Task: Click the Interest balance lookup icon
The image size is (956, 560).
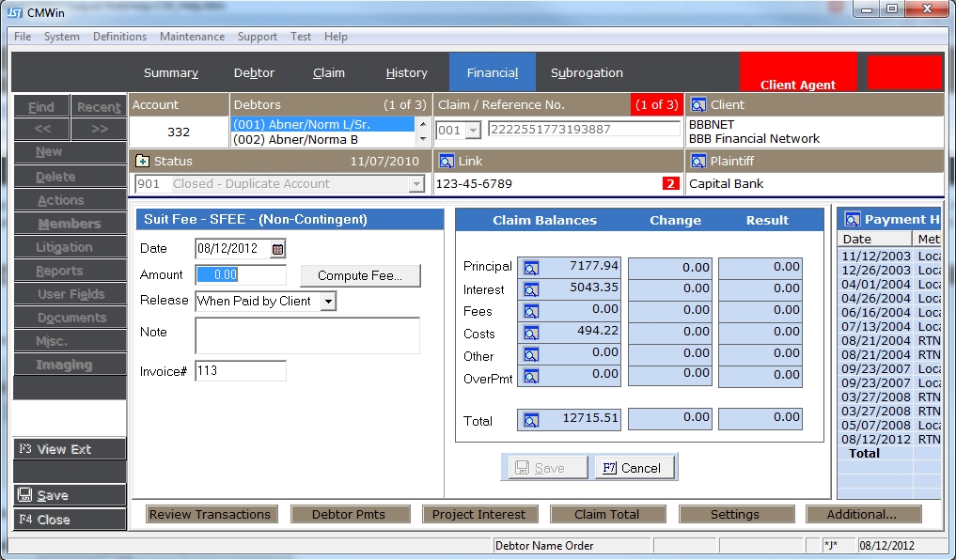Action: tap(531, 289)
